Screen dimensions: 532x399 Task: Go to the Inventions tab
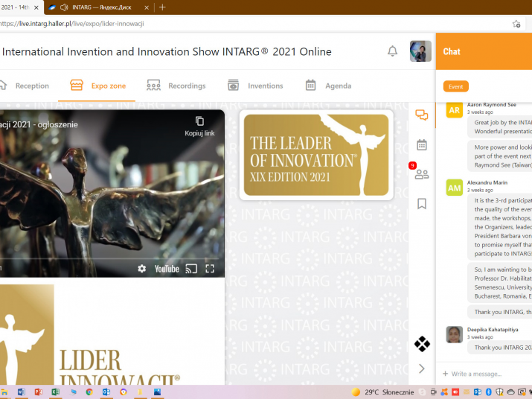click(255, 86)
